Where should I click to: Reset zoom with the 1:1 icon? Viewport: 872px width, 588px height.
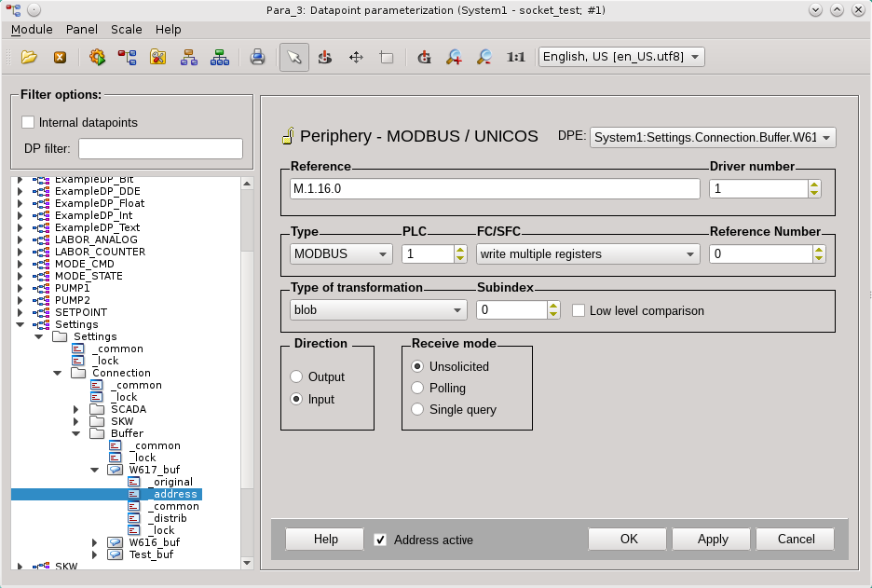click(515, 57)
